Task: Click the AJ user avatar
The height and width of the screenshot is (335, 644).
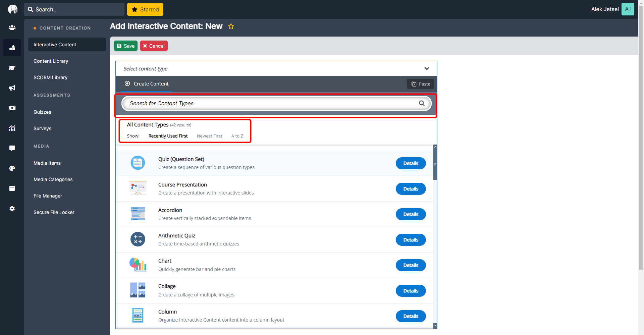Action: 628,9
